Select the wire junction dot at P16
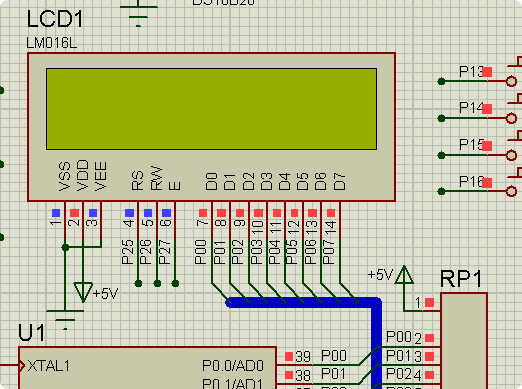 441,191
